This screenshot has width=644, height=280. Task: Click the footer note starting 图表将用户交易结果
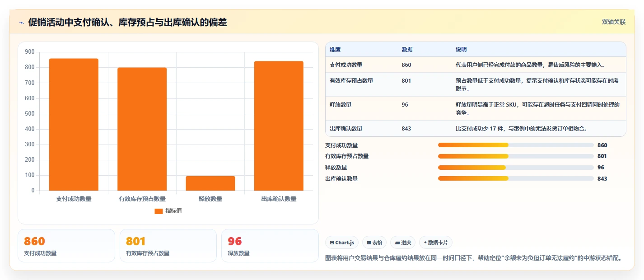[474, 258]
